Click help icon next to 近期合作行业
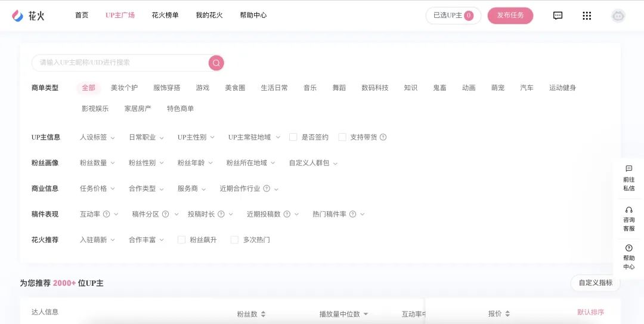Screen dimensions: 644x324 [x=267, y=189]
